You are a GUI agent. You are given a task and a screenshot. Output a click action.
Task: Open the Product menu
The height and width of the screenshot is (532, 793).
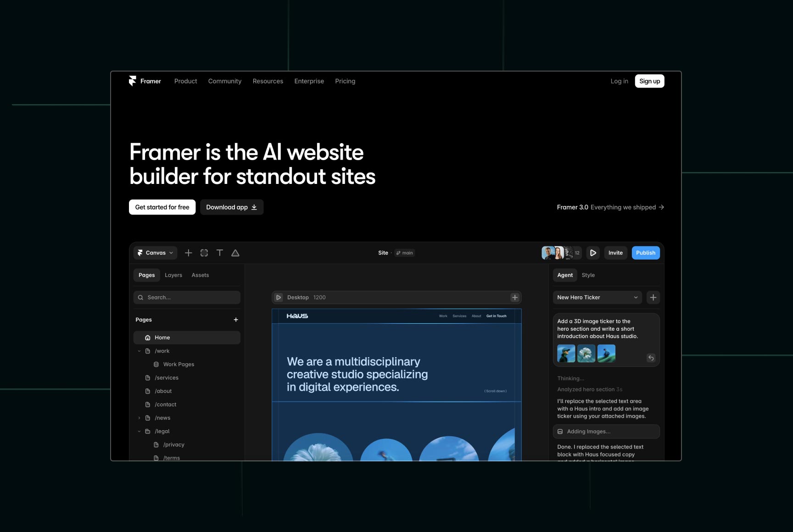tap(185, 81)
